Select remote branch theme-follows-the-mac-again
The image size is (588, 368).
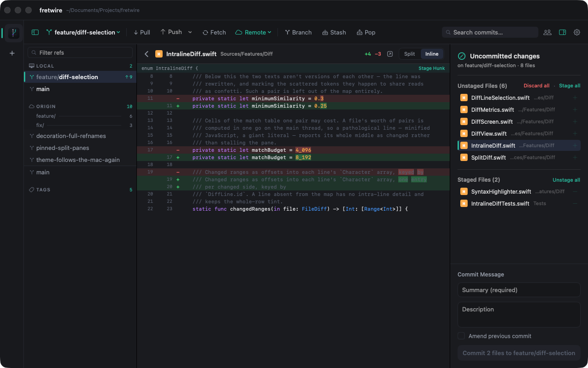(80, 160)
